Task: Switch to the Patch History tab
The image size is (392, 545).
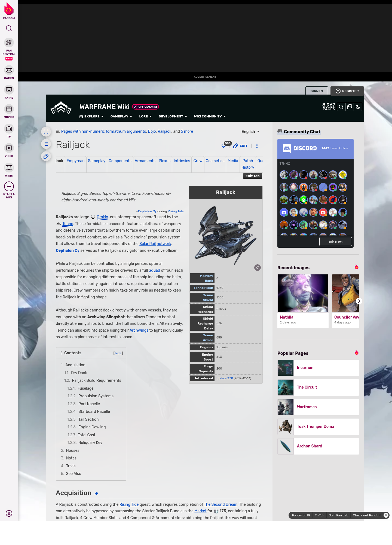Action: 248,164
